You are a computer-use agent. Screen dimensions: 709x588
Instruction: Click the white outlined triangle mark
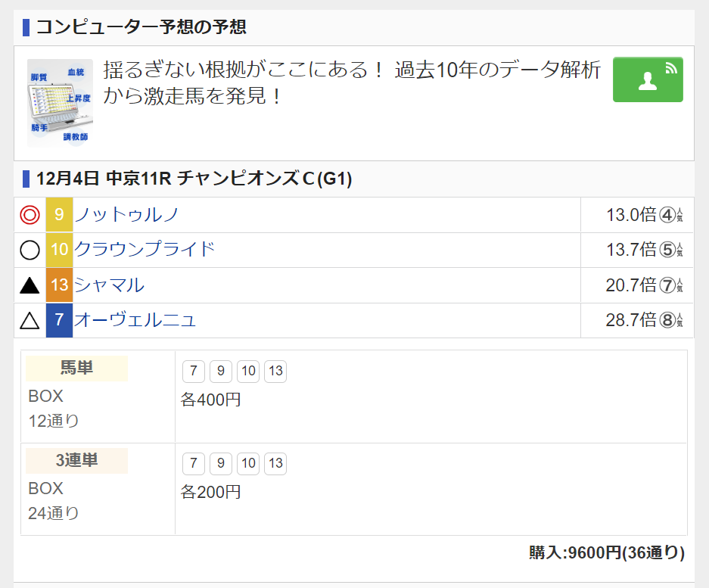click(30, 321)
